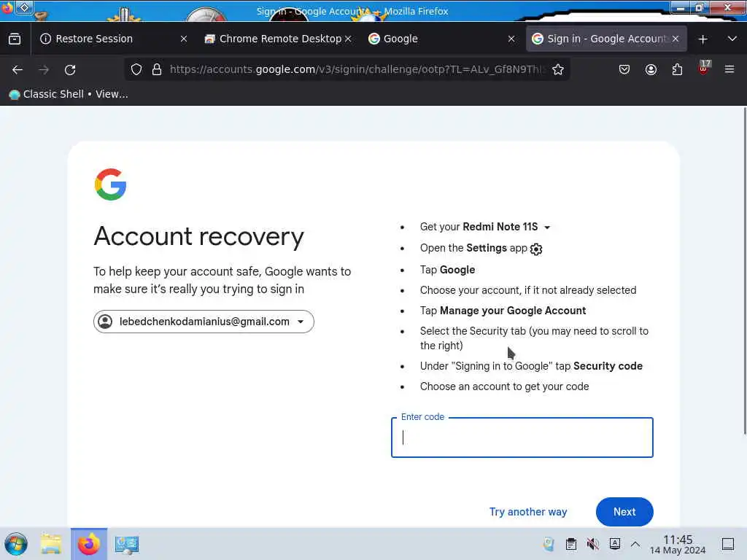
Task: Click the show desktop button
Action: (728, 544)
